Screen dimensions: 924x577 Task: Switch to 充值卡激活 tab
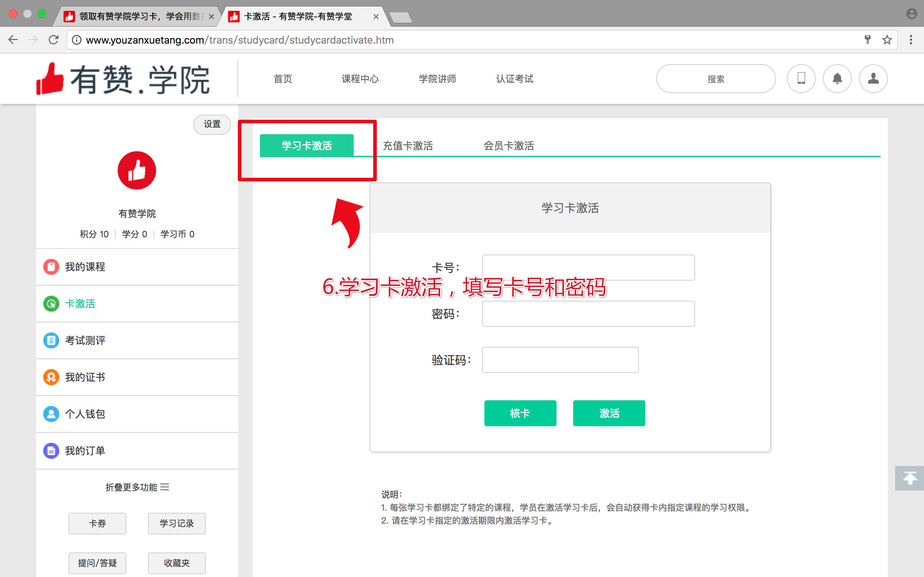point(407,146)
